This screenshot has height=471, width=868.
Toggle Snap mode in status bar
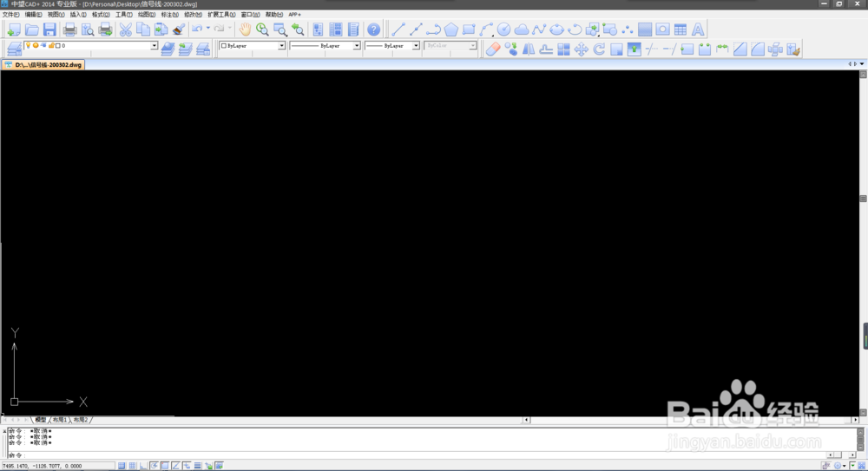(x=122, y=466)
